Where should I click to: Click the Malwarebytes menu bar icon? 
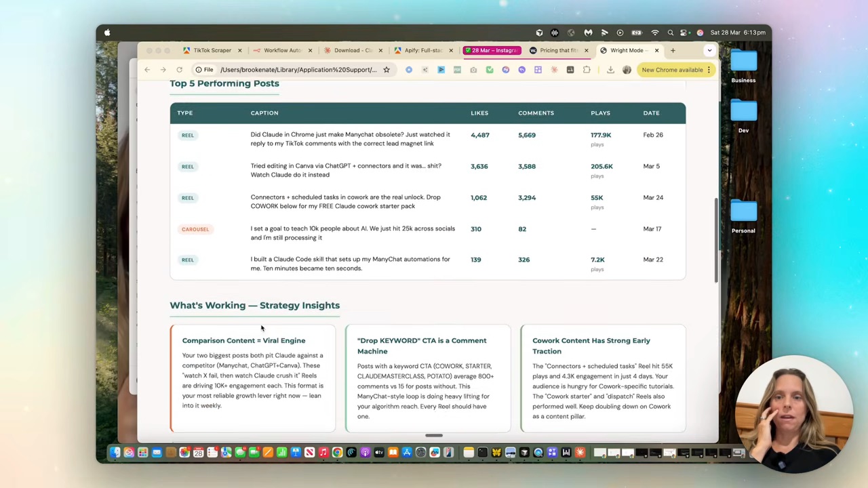point(588,33)
